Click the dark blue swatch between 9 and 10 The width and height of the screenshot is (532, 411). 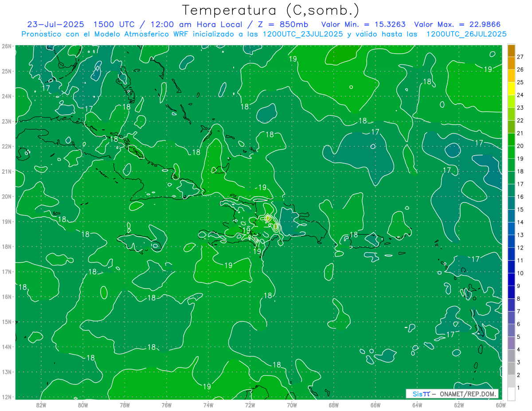tap(511, 279)
